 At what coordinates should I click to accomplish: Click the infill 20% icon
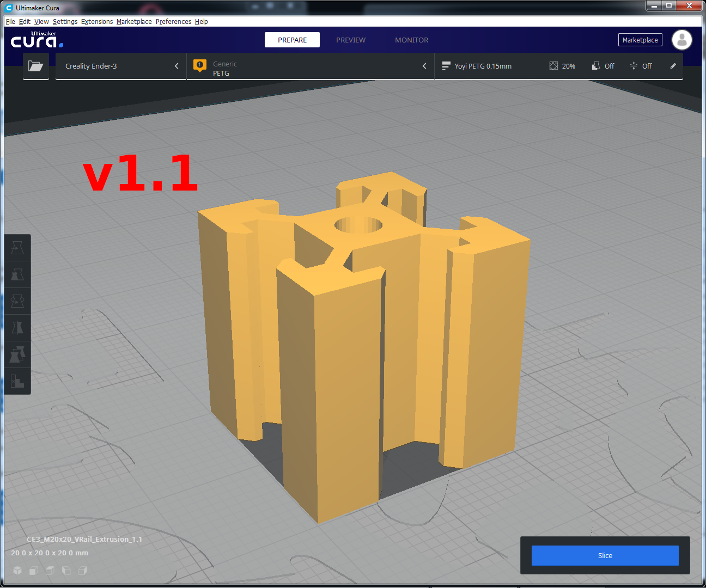coord(553,66)
